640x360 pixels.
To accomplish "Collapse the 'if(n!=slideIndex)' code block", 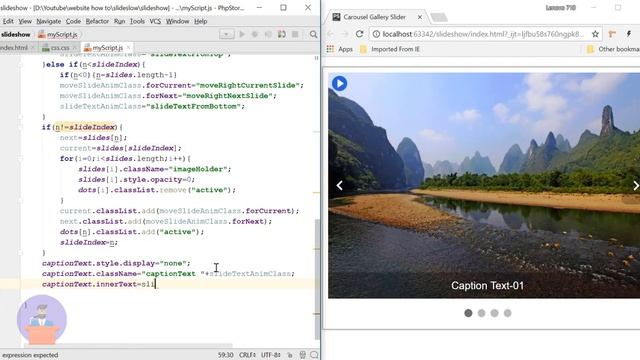I will [20, 127].
